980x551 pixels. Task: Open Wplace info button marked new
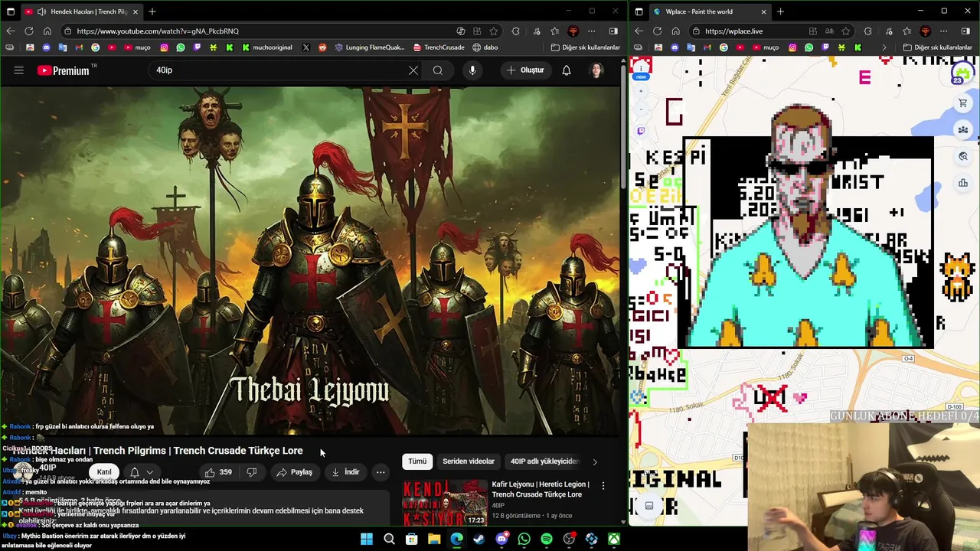pos(641,68)
